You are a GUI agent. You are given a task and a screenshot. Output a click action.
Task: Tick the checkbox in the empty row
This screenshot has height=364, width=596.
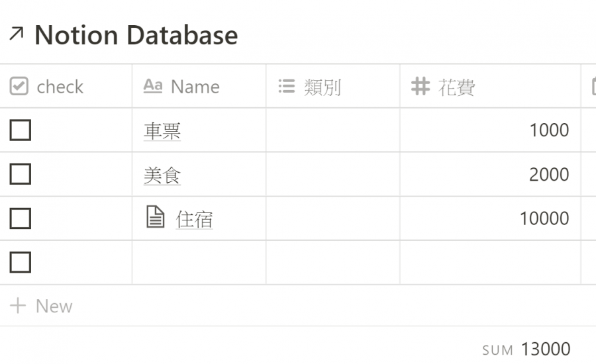pyautogui.click(x=20, y=262)
